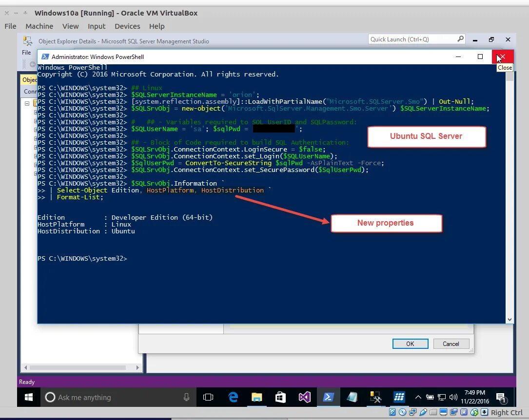
Task: Open Visual Studio from the taskbar
Action: pos(304,397)
